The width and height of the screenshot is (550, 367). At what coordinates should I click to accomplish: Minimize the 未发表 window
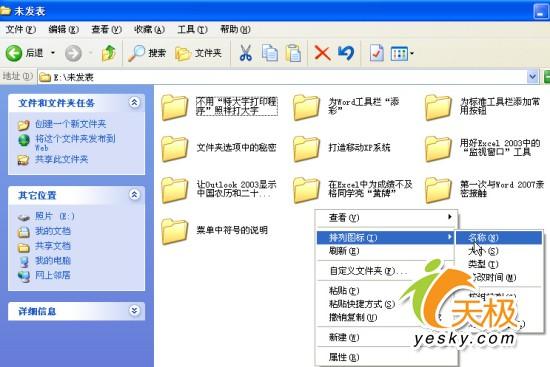[x=541, y=11]
